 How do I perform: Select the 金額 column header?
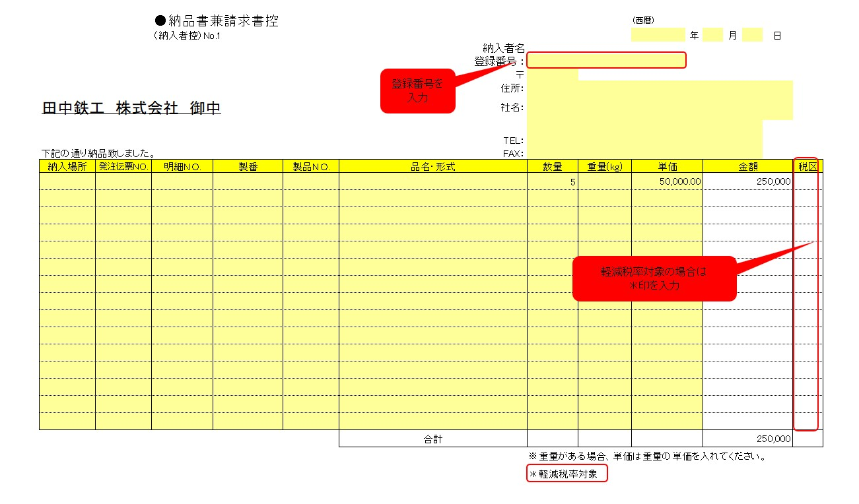coord(748,166)
